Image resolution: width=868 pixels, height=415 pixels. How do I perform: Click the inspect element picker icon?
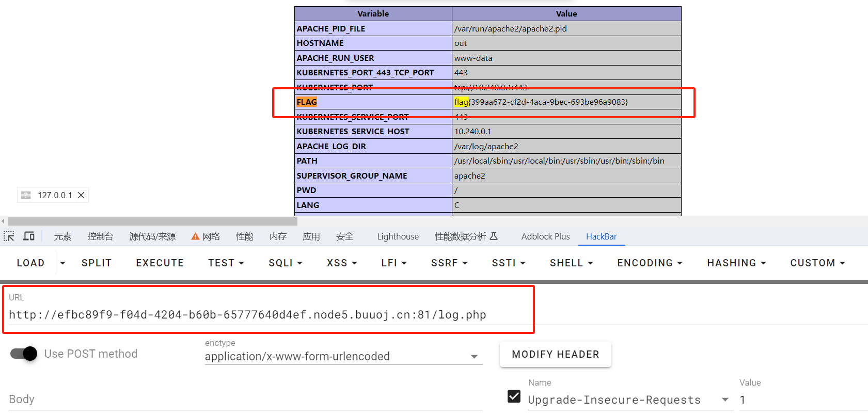[x=9, y=236]
